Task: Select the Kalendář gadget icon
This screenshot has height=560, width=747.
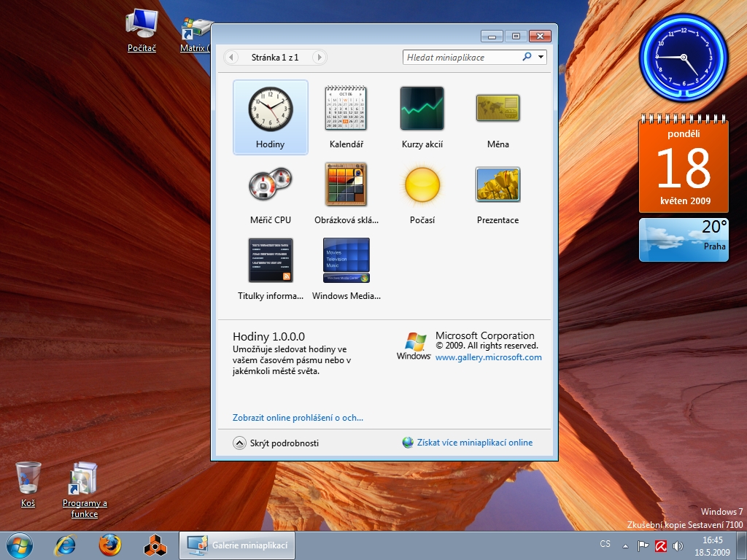Action: point(346,109)
